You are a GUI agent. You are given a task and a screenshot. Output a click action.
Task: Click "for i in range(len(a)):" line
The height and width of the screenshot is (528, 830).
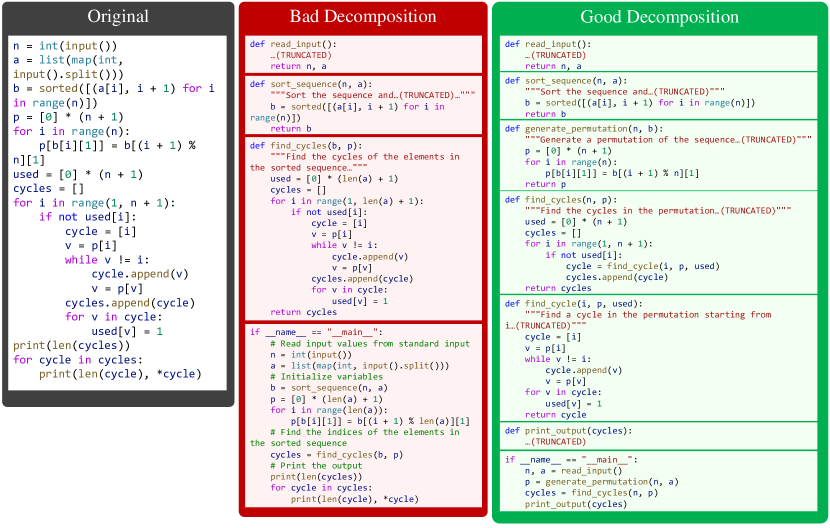coord(329,410)
